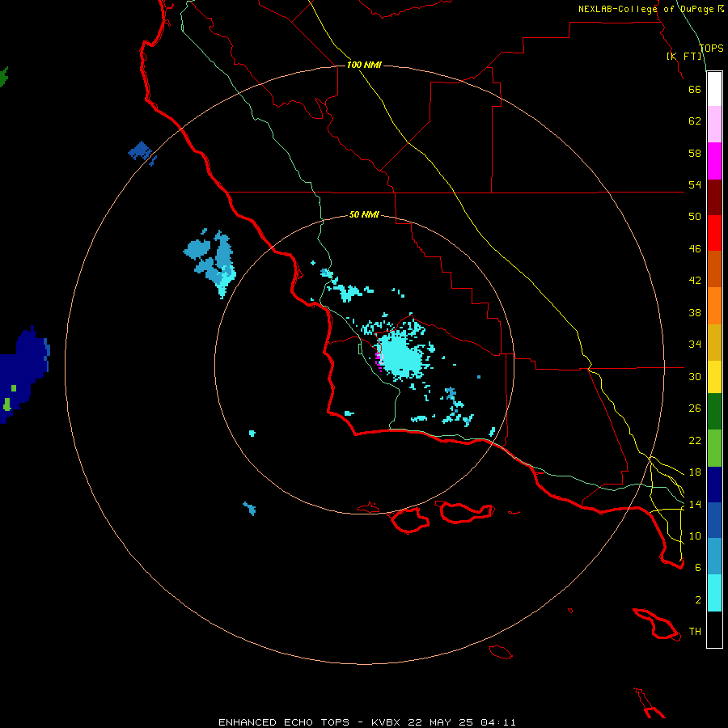Click the white swatch in the tops legend

click(x=714, y=89)
